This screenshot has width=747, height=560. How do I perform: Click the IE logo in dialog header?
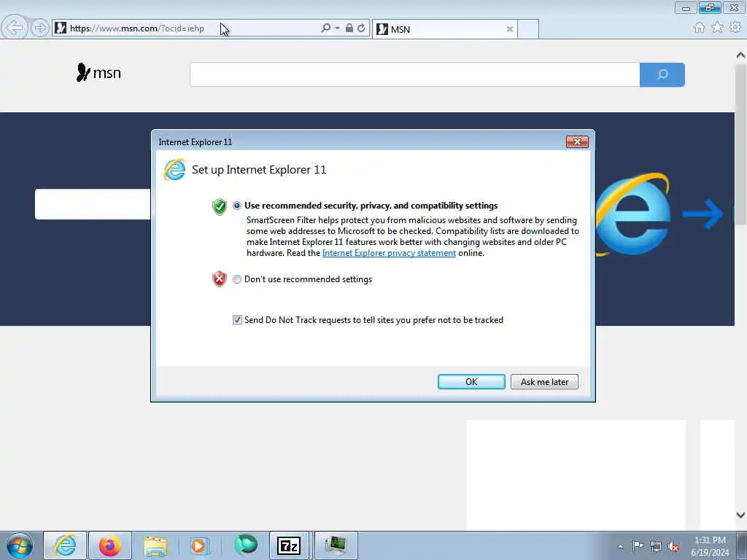point(175,169)
